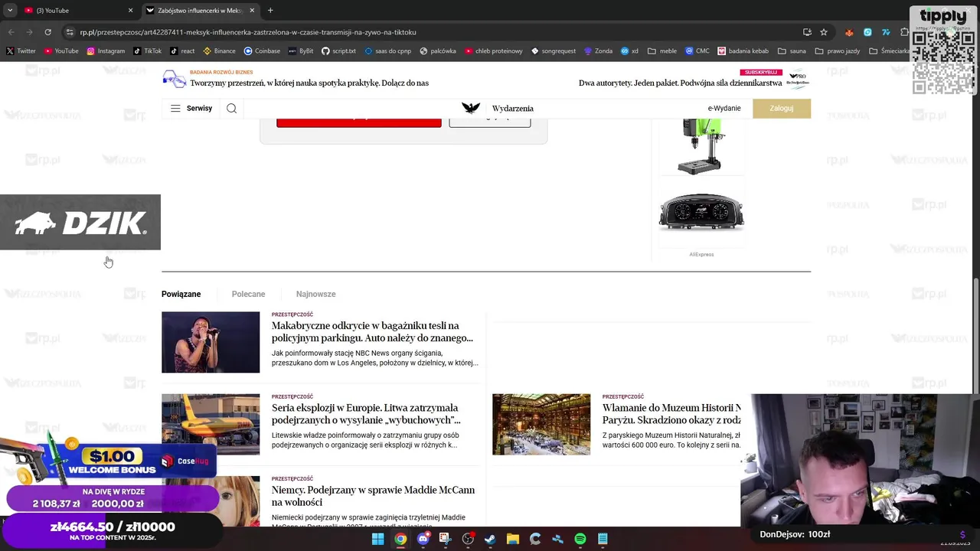Screen dimensions: 980x551
Task: Open the Serwisy hamburger menu
Action: click(x=191, y=109)
